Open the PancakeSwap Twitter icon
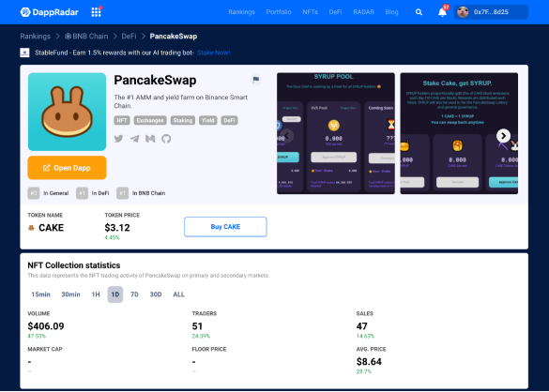The image size is (549, 392). tap(118, 139)
